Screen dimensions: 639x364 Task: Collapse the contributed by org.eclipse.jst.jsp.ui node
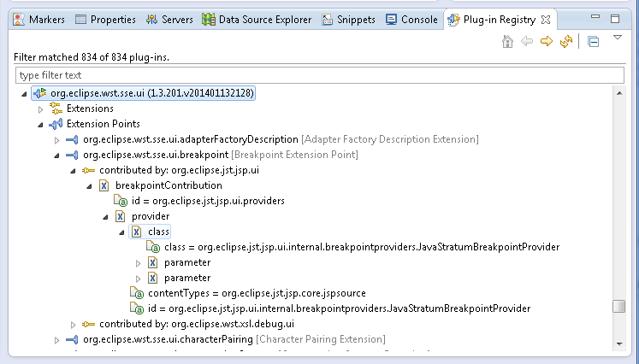[73, 171]
